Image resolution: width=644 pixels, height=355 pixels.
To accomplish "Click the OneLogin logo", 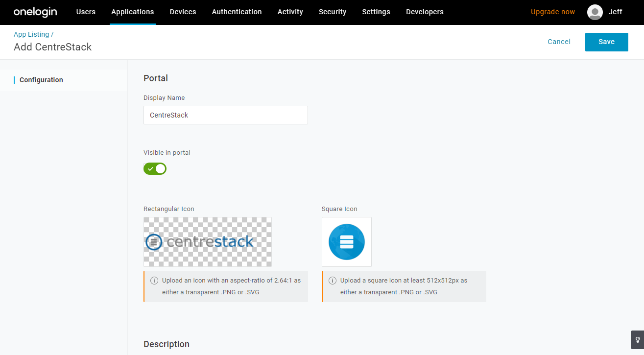I will click(35, 12).
